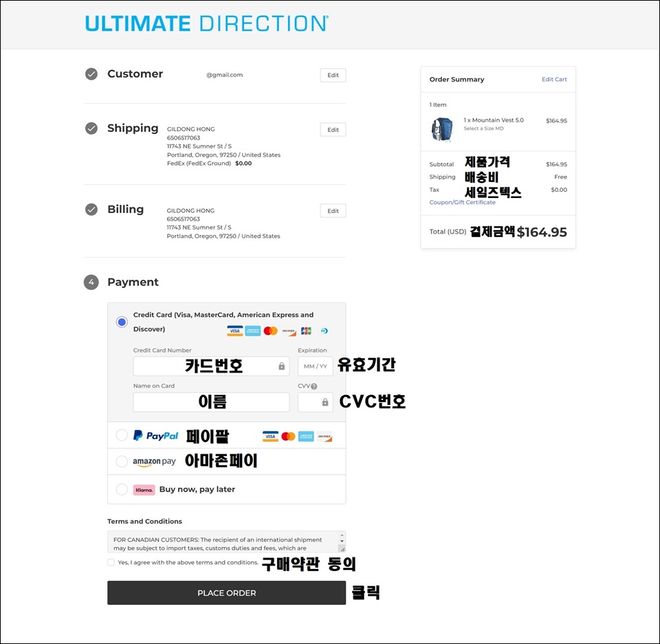This screenshot has height=644, width=660.
Task: Click the lock icon in the CVV field
Action: point(325,402)
